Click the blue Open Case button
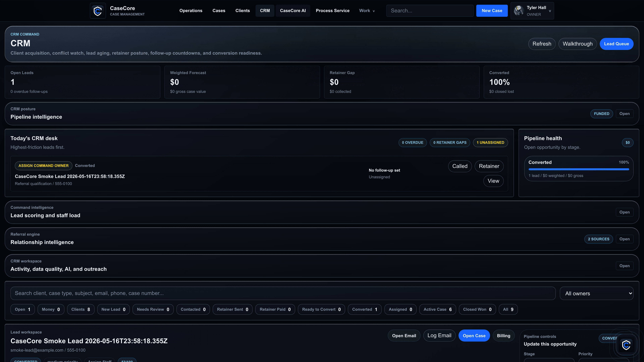The width and height of the screenshot is (644, 362). (474, 336)
